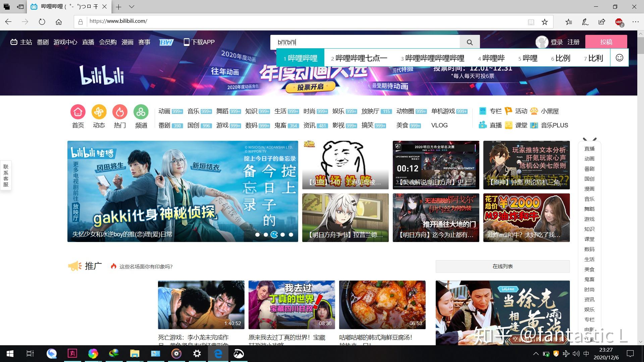The width and height of the screenshot is (644, 362).
Task: Open Windows Start menu
Action: (x=10, y=354)
